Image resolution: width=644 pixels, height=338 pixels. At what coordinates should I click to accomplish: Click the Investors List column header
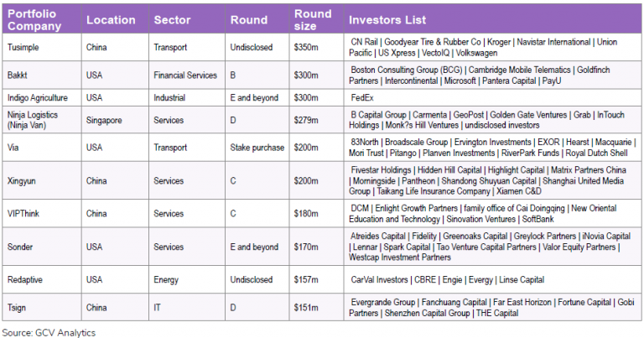387,20
